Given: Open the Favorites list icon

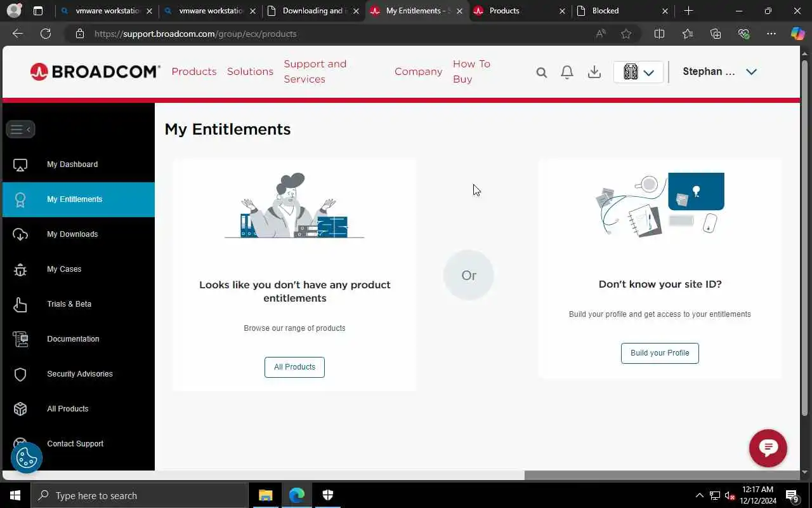Looking at the screenshot, I should (688, 34).
